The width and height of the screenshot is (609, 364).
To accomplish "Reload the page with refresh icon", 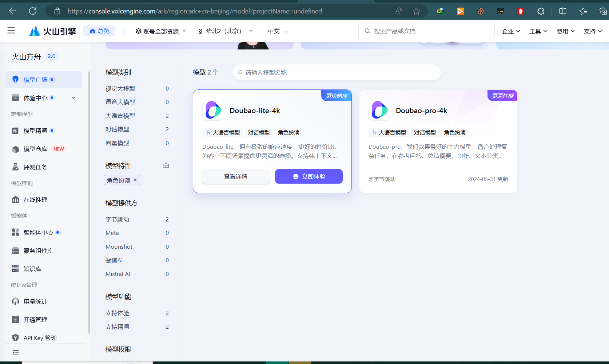I will tap(33, 11).
